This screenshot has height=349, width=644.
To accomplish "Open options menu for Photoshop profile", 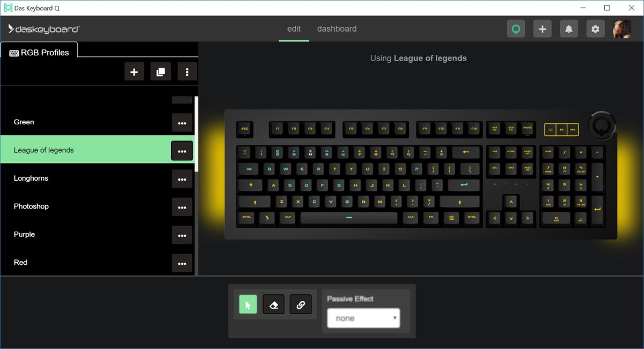I will (182, 207).
